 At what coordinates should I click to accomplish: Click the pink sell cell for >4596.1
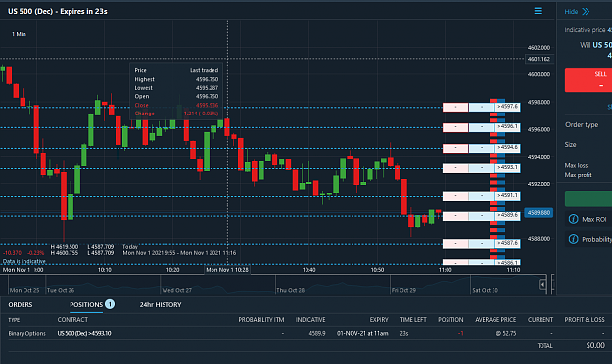455,127
